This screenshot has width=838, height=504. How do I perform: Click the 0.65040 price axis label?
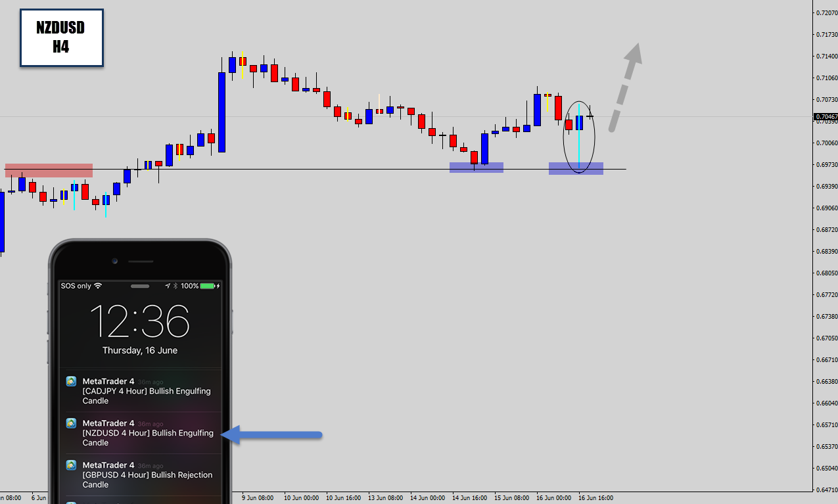[827, 468]
